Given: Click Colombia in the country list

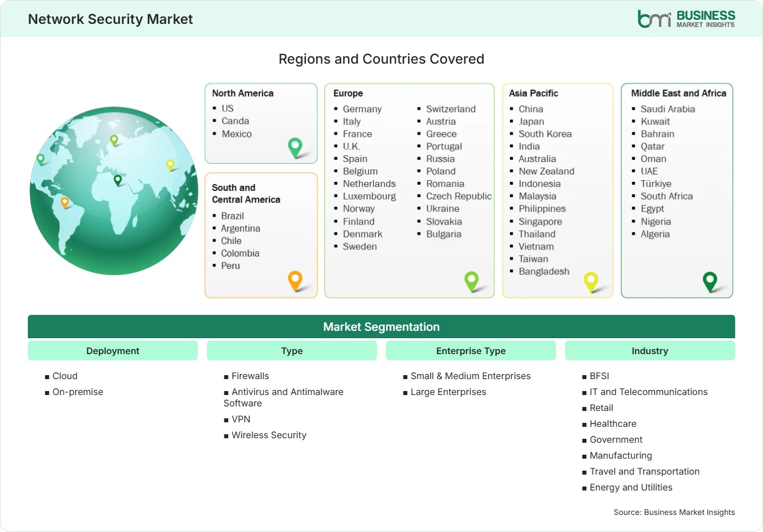Looking at the screenshot, I should point(240,253).
